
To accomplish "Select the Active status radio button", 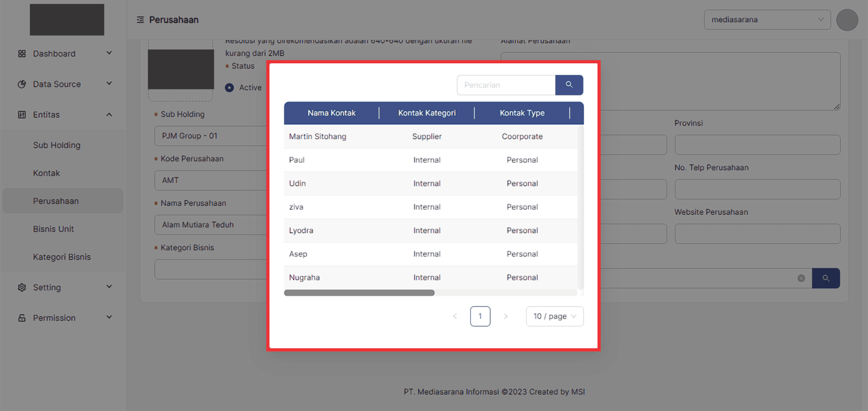I will (230, 88).
